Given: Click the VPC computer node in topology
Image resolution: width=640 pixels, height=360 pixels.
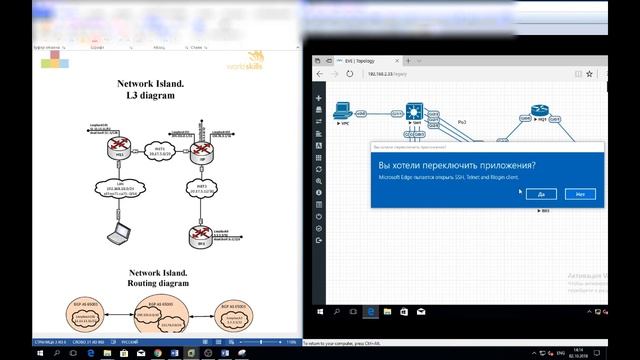Looking at the screenshot, I should (342, 111).
